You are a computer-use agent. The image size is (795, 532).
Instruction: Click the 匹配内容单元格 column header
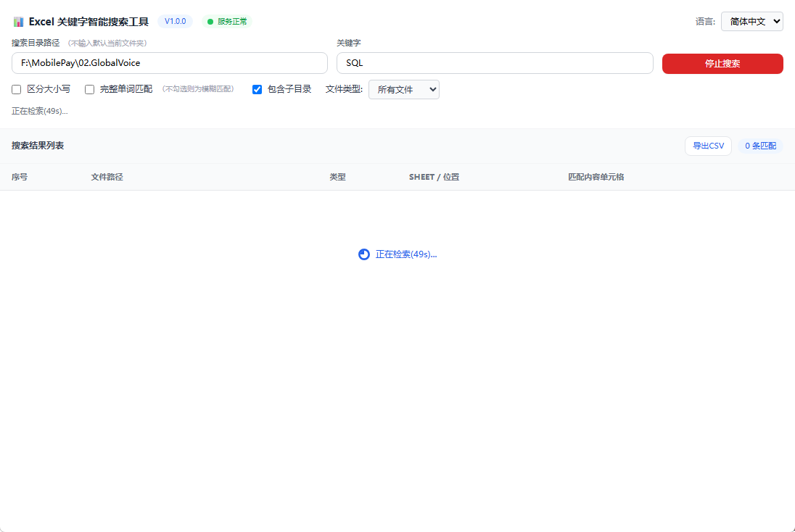(596, 177)
